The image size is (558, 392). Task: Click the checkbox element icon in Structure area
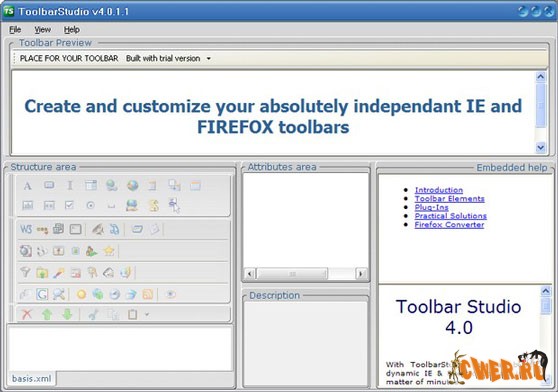coord(69,205)
